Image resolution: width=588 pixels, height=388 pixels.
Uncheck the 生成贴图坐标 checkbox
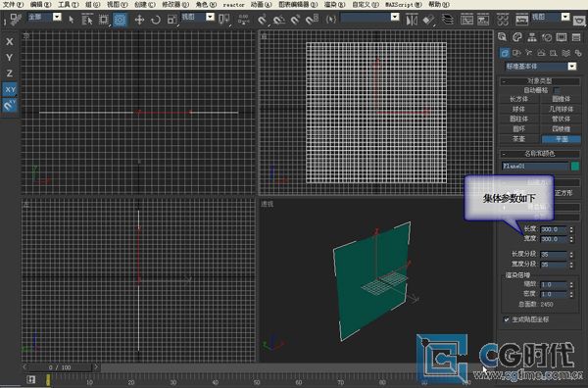click(x=507, y=319)
